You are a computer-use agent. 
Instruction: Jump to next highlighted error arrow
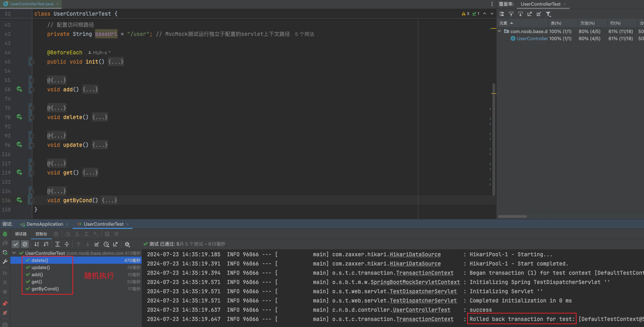click(492, 14)
